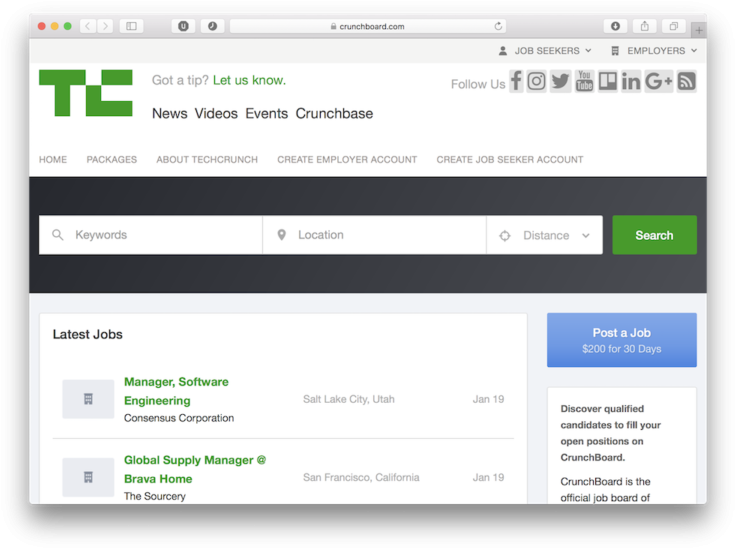Viewport: 735px width, 548px height.
Task: Open the Safari share icon
Action: [x=645, y=26]
